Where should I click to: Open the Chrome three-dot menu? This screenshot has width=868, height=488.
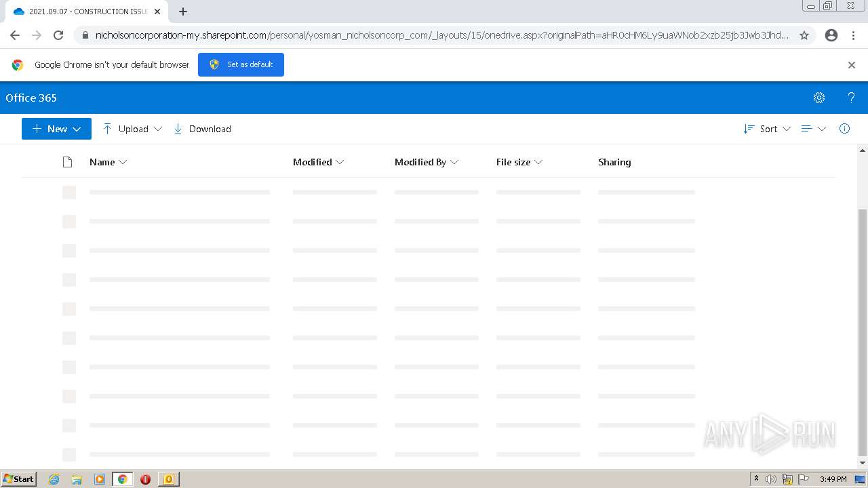click(x=853, y=35)
